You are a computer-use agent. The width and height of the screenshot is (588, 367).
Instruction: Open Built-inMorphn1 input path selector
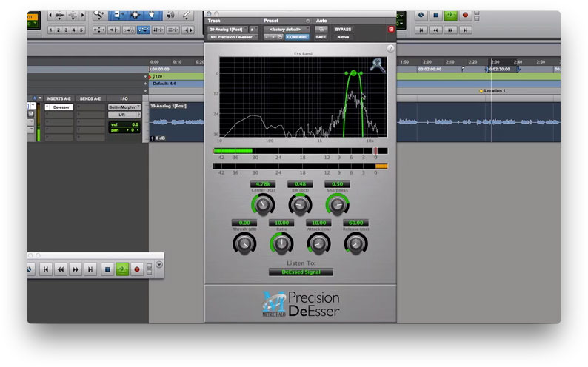(x=124, y=107)
